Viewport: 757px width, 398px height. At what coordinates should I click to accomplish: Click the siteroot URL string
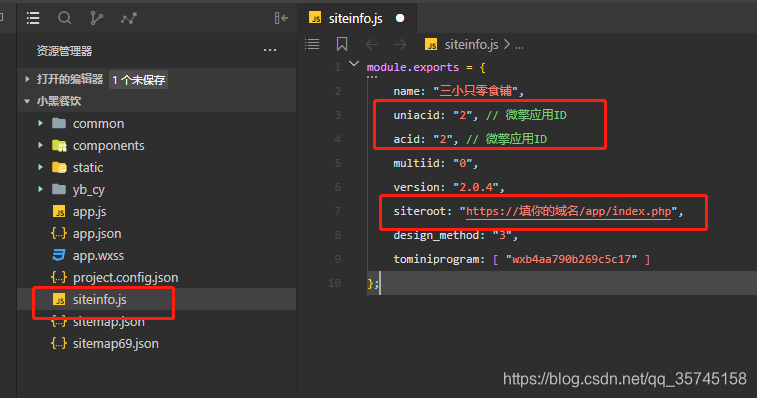(x=568, y=211)
